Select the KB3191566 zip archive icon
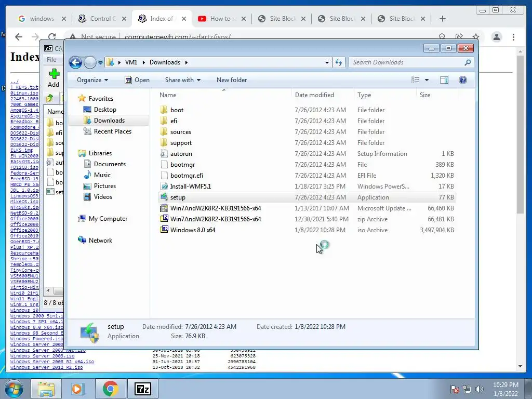This screenshot has height=399, width=532. tap(164, 219)
